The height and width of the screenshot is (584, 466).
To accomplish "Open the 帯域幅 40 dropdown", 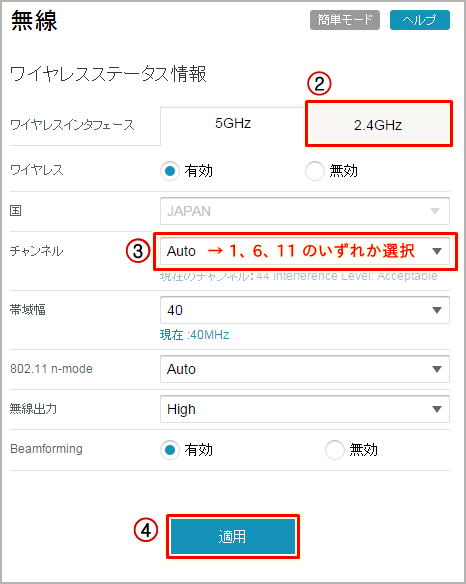I will tap(305, 310).
